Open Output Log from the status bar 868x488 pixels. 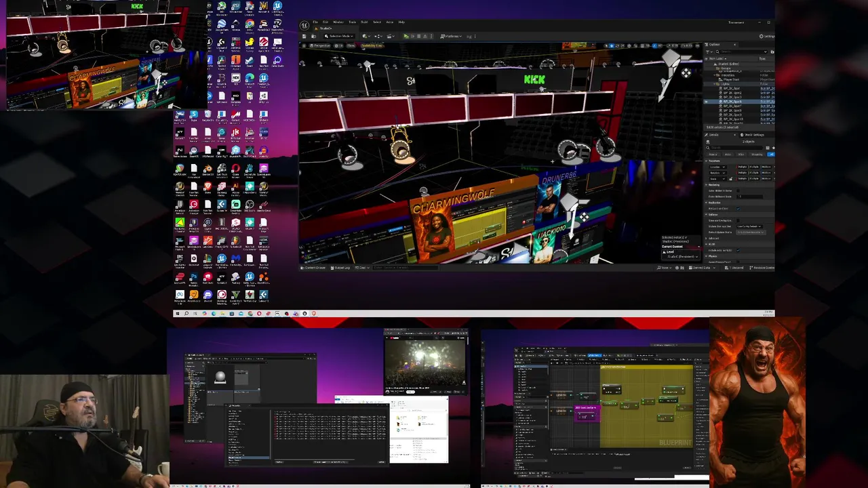click(340, 268)
